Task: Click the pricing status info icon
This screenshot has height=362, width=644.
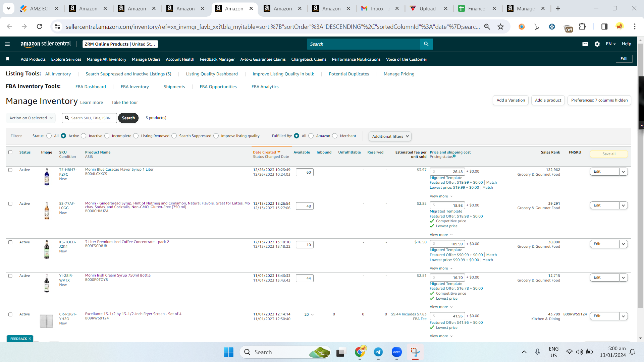Action: click(454, 156)
